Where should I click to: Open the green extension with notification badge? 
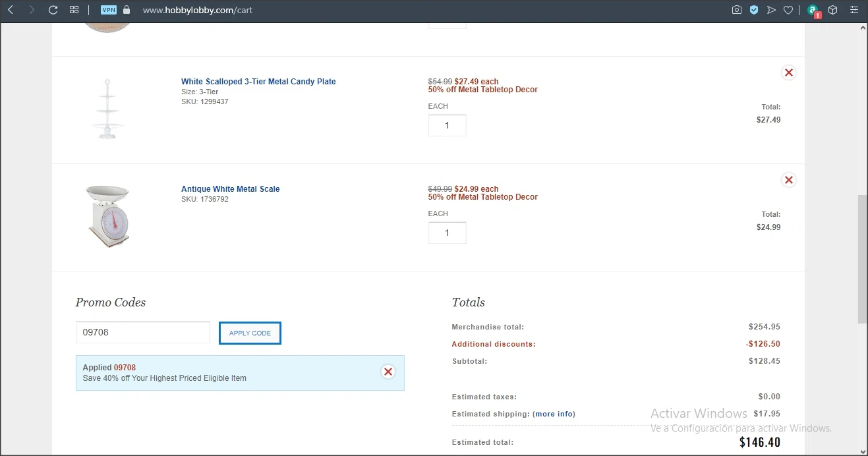pyautogui.click(x=814, y=11)
